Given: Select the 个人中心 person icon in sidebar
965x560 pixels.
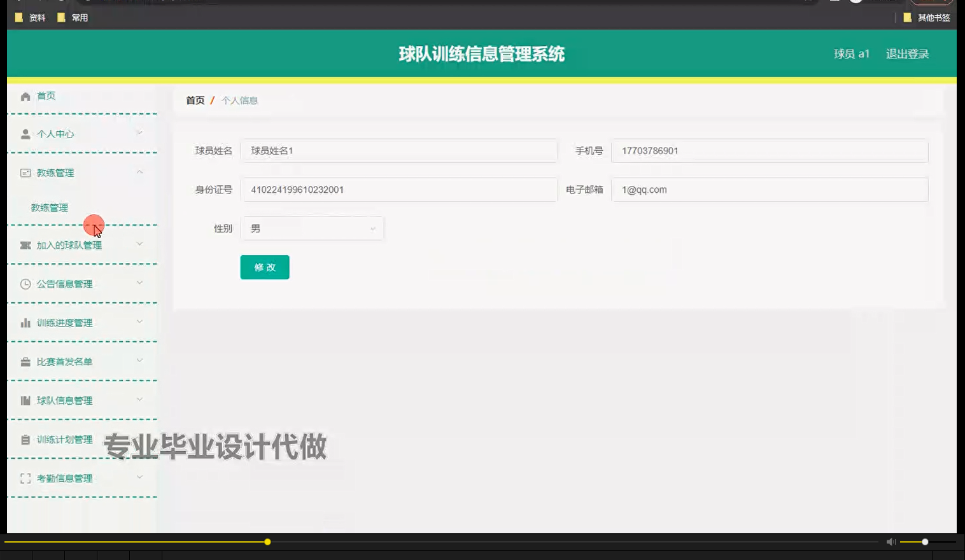Looking at the screenshot, I should [25, 134].
